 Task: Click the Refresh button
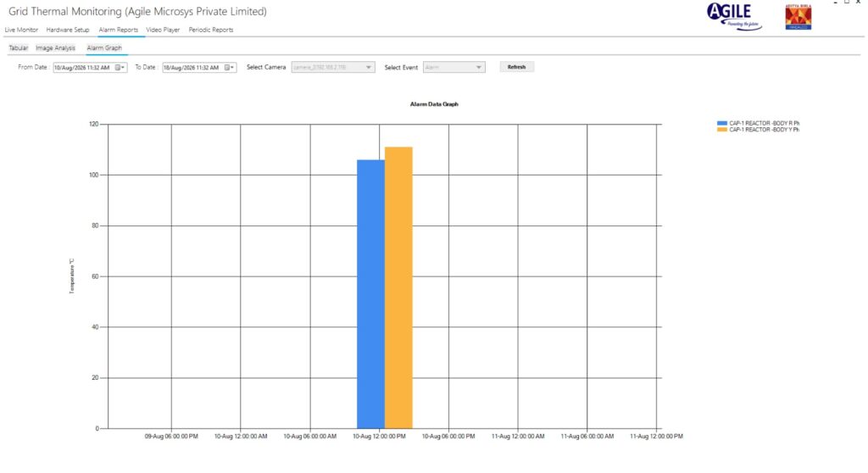pyautogui.click(x=516, y=67)
